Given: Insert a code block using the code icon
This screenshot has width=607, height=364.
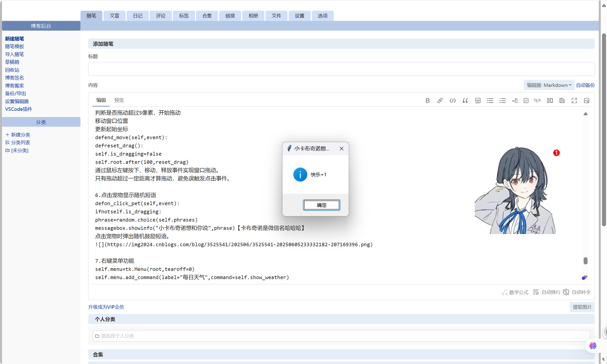Looking at the screenshot, I should (x=453, y=101).
